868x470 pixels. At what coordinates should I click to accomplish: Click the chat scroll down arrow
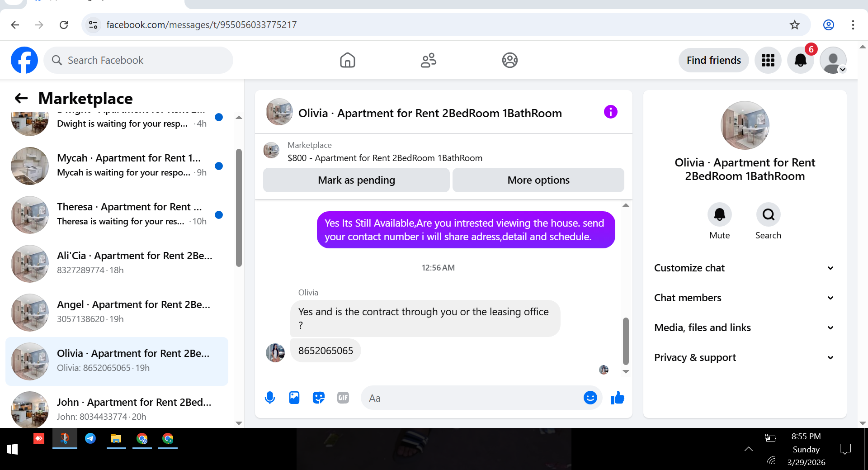(626, 371)
